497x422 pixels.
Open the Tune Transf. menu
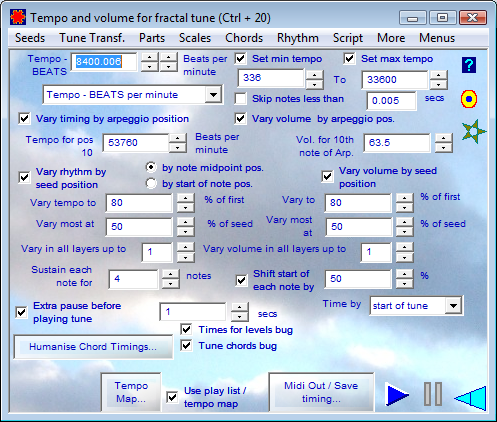tap(92, 38)
